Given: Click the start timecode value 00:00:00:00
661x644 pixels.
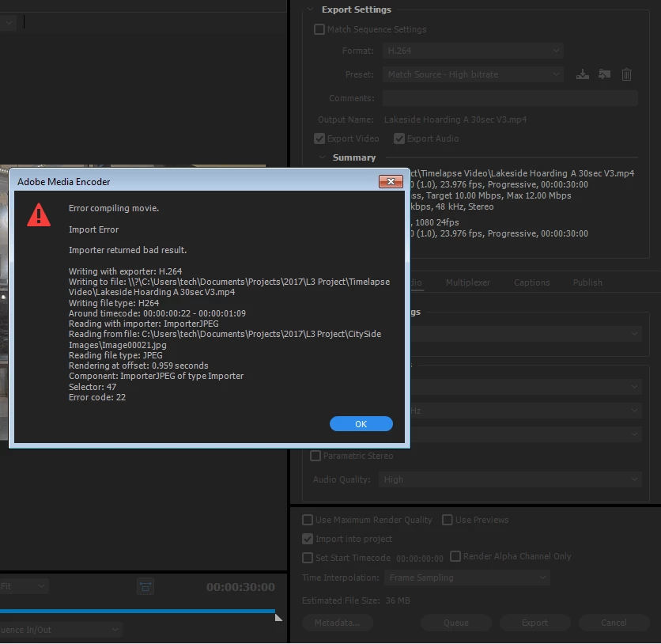Looking at the screenshot, I should pos(419,559).
